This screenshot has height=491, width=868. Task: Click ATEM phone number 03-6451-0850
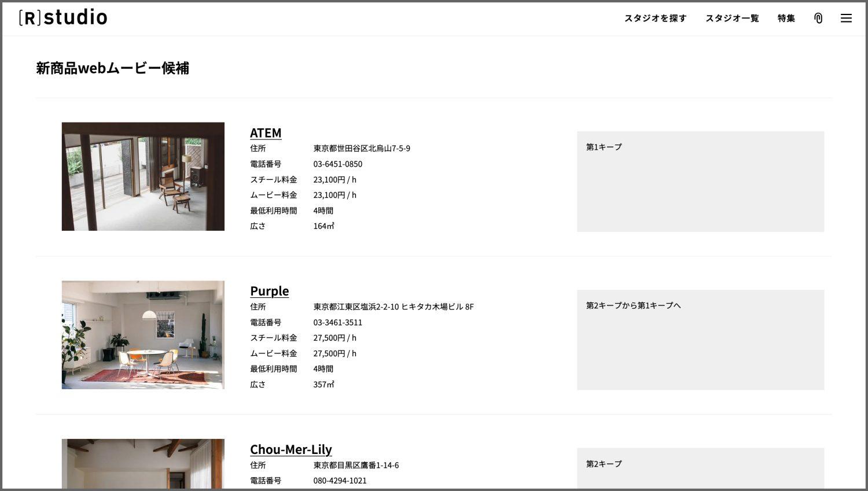pyautogui.click(x=337, y=164)
